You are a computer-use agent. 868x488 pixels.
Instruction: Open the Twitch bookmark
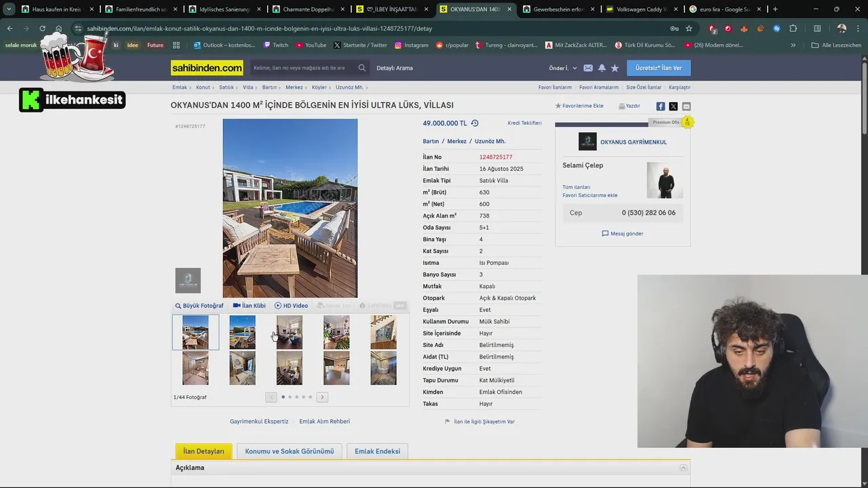point(275,45)
